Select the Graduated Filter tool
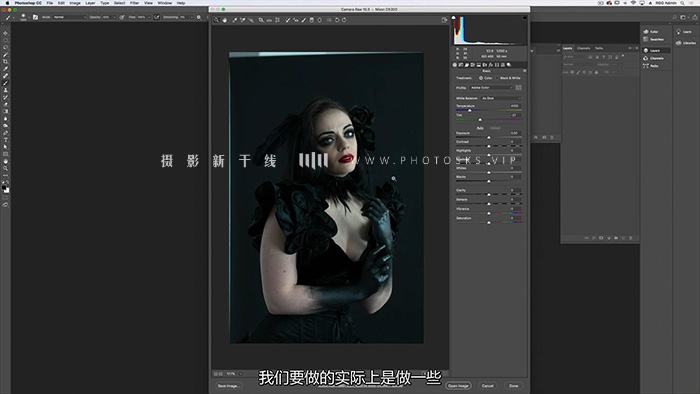The height and width of the screenshot is (394, 700). click(x=312, y=20)
